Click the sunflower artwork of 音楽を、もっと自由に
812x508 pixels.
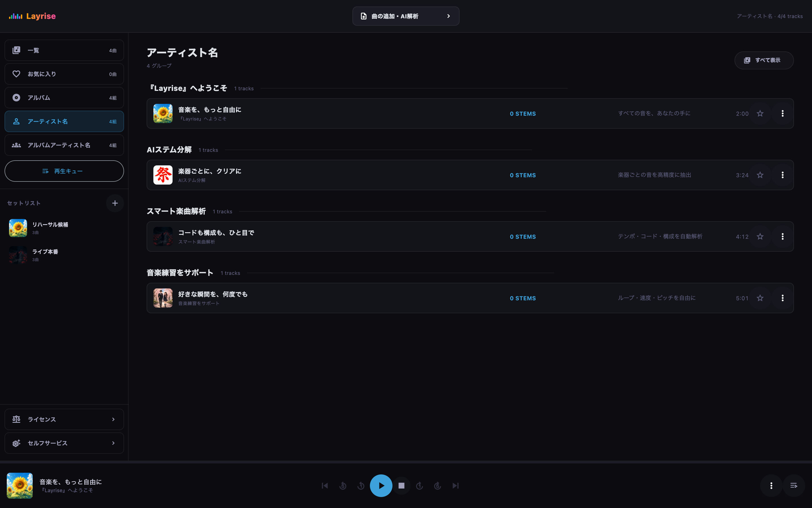tap(163, 113)
